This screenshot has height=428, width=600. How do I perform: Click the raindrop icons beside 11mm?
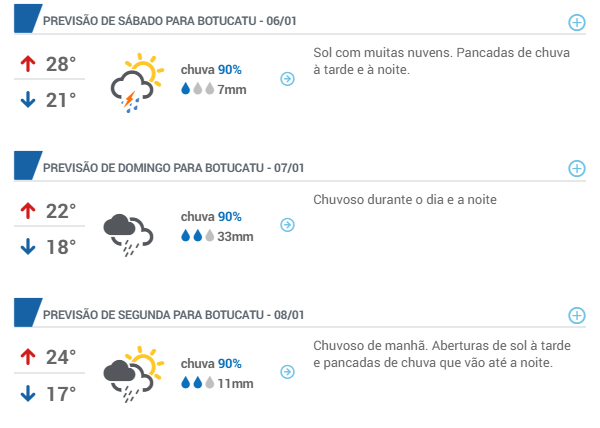coord(197,382)
